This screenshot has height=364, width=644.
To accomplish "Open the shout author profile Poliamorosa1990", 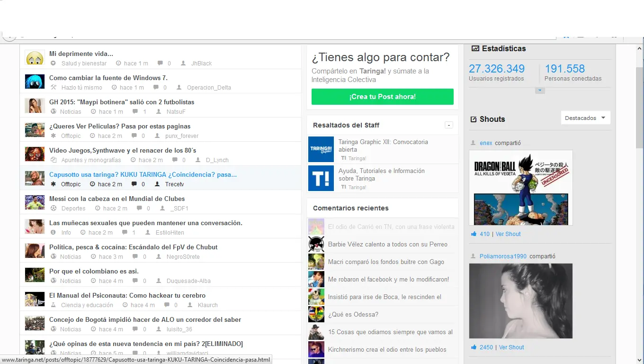I will [503, 256].
